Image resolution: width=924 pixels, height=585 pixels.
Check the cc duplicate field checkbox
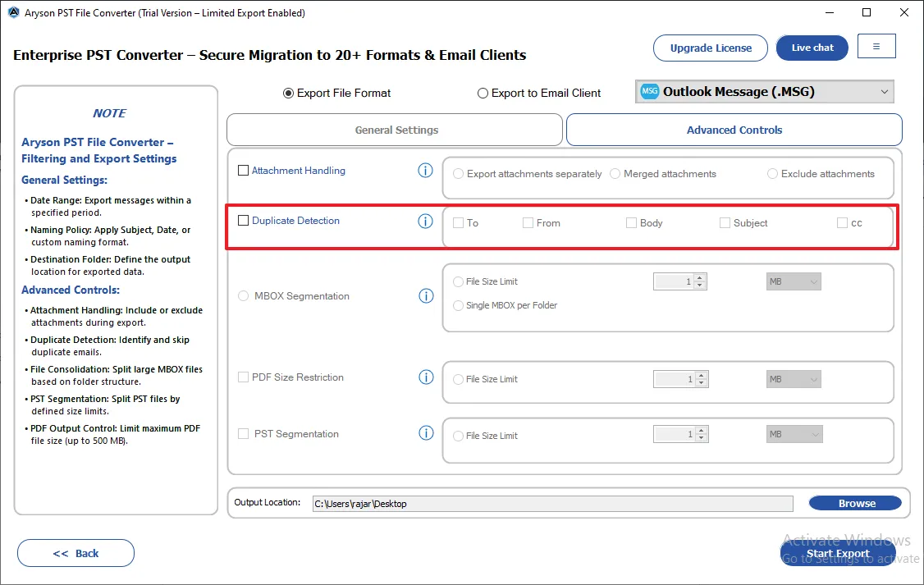tap(842, 222)
